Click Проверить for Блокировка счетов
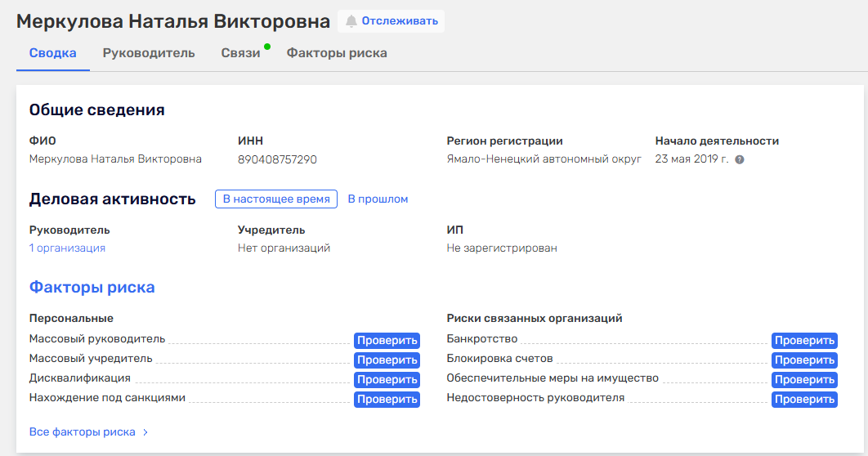This screenshot has width=868, height=456. pyautogui.click(x=804, y=360)
